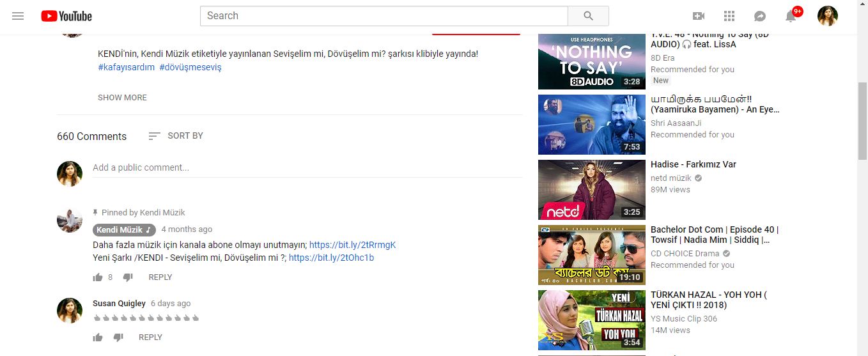Viewport: 868px width, 356px height.
Task: Go to YouTube home via logo
Action: tap(66, 16)
